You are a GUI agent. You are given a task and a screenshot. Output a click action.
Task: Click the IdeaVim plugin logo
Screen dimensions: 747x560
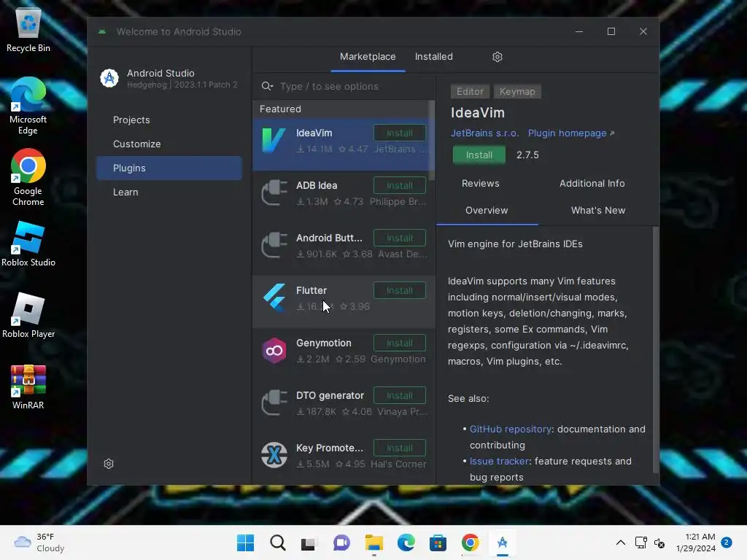274,141
